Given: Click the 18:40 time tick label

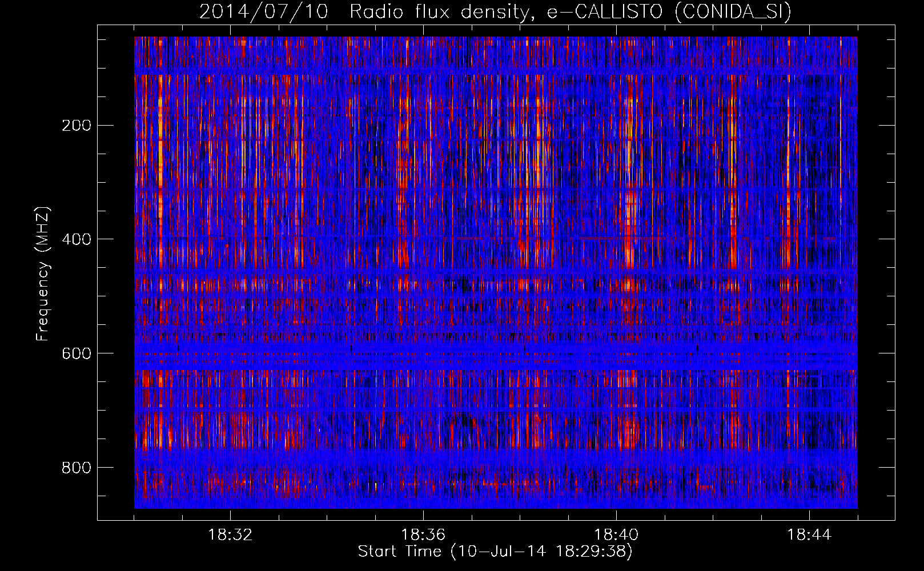Looking at the screenshot, I should 616,535.
